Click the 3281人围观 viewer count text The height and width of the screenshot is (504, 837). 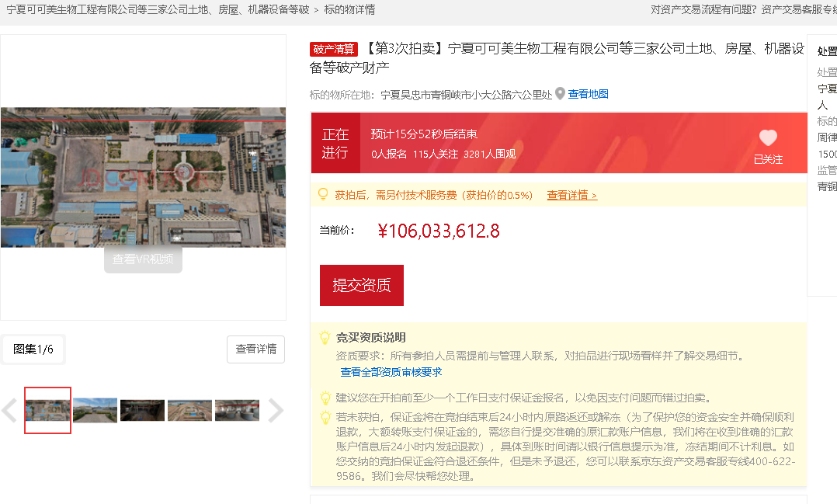coord(489,155)
